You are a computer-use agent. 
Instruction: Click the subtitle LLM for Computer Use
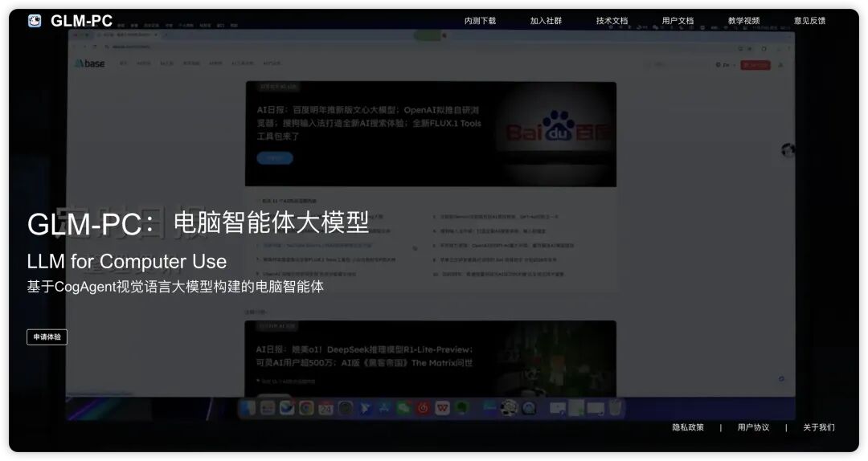127,261
